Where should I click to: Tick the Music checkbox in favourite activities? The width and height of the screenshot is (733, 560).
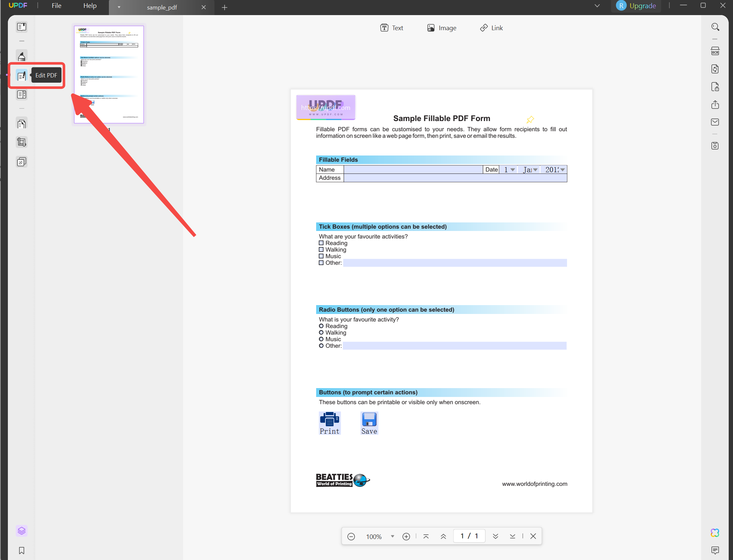coord(321,256)
